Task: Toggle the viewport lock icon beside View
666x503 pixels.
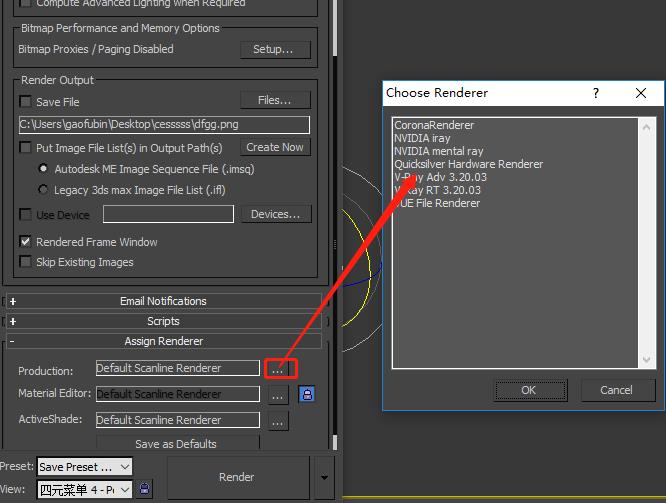Action: 145,489
